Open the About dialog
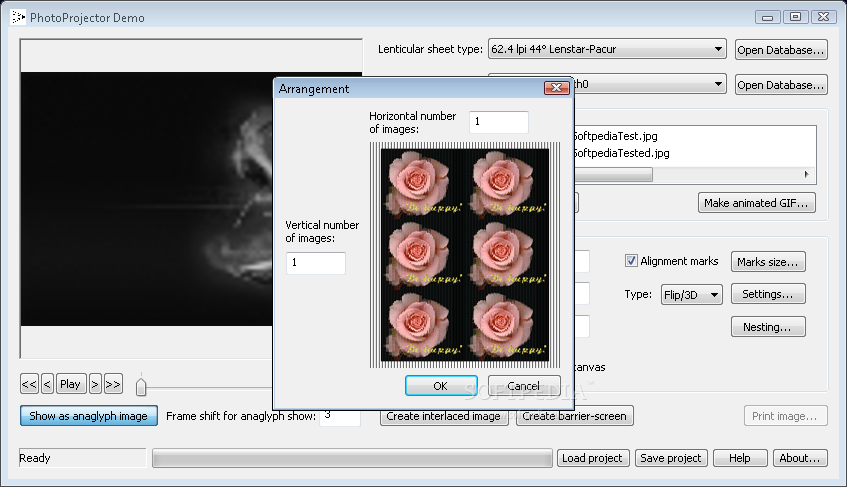 800,458
